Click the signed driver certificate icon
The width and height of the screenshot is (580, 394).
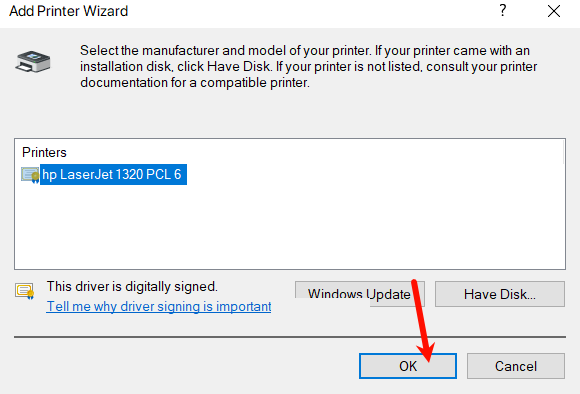pos(25,291)
